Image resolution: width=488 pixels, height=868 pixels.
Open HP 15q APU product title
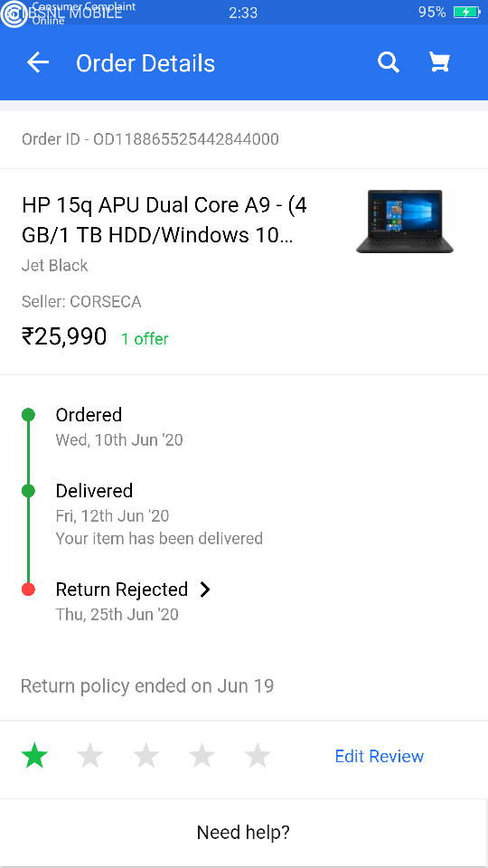(x=164, y=221)
